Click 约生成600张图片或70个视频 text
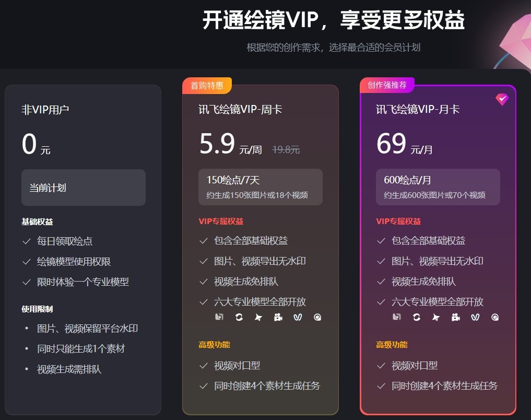Screen dimensions: 531x420 click(x=434, y=195)
